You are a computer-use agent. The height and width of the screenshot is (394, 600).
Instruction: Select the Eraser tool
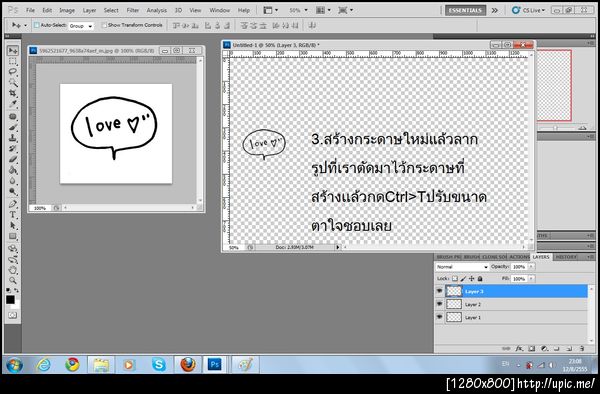click(13, 159)
